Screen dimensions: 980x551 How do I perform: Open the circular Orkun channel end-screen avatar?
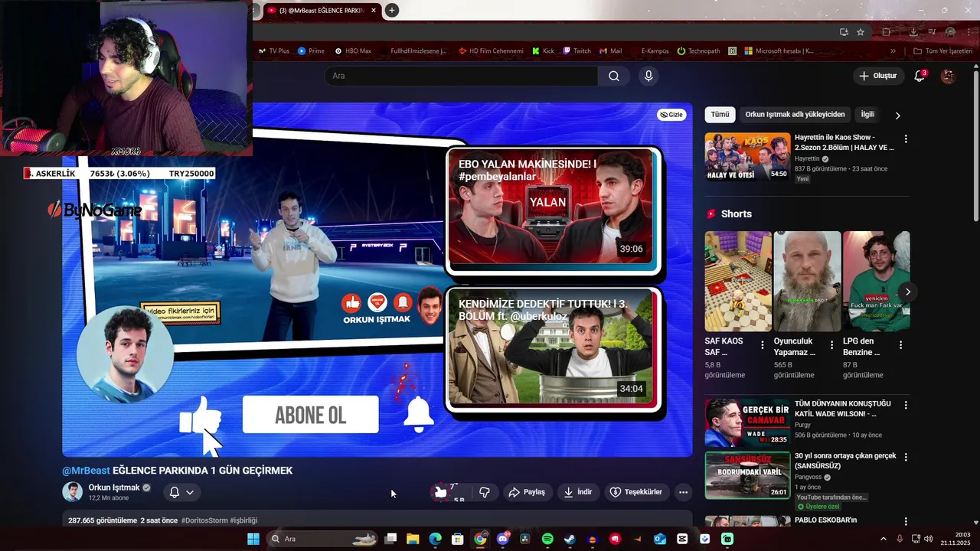(126, 354)
